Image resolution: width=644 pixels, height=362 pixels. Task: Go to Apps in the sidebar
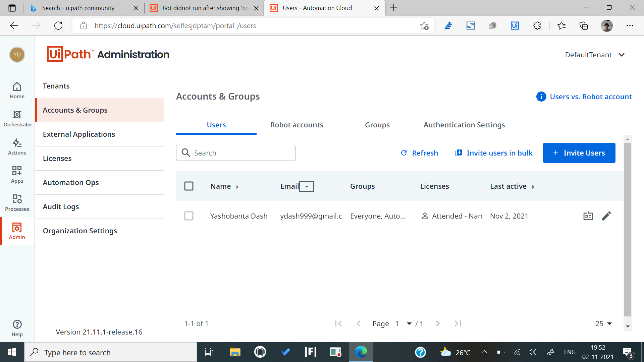(x=17, y=175)
